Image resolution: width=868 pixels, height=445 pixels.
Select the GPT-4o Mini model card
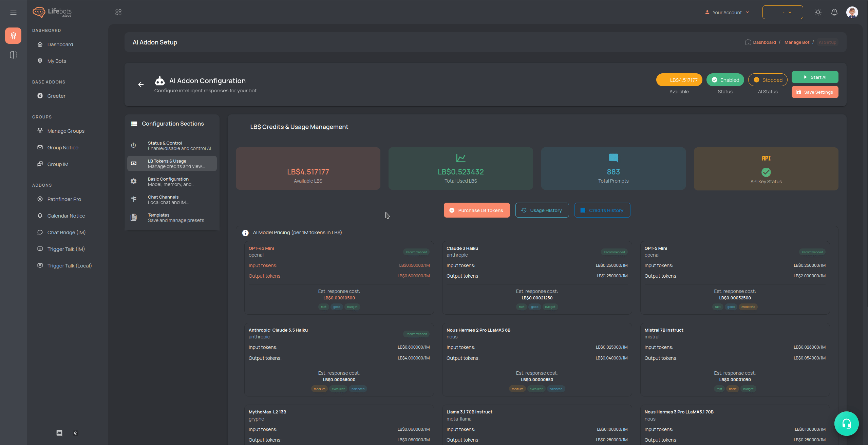[339, 277]
